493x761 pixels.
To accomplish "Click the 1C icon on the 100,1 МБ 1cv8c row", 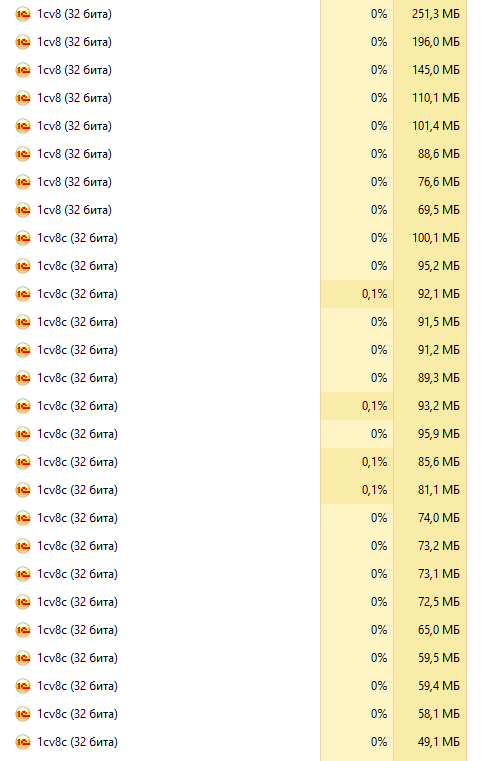I will coord(23,238).
